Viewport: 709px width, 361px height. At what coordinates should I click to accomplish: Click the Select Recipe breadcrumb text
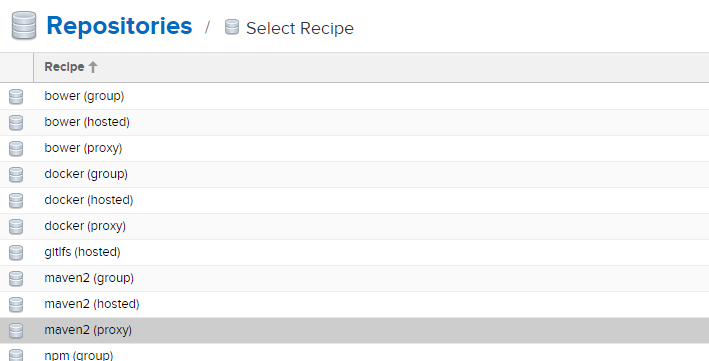(300, 28)
